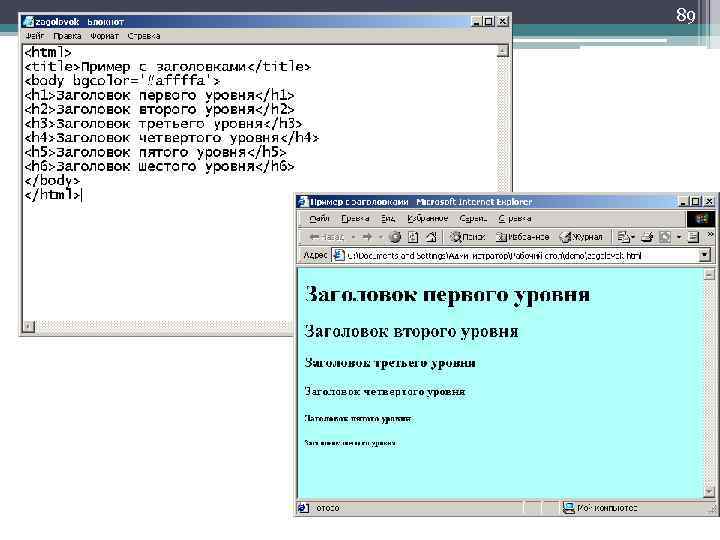Close the Internet Explorer window
The width and height of the screenshot is (720, 540).
coord(709,202)
